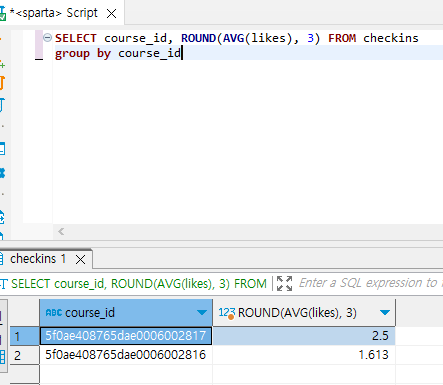Select row number 1 header

(x=25, y=336)
